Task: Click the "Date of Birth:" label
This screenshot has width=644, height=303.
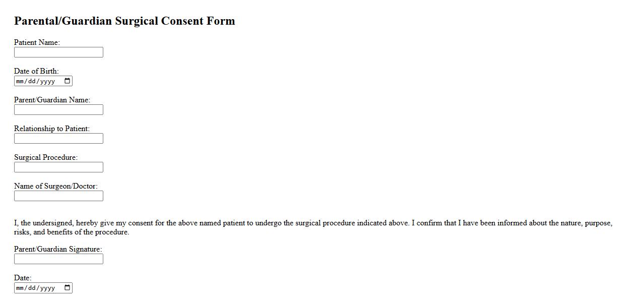Action: pyautogui.click(x=36, y=71)
